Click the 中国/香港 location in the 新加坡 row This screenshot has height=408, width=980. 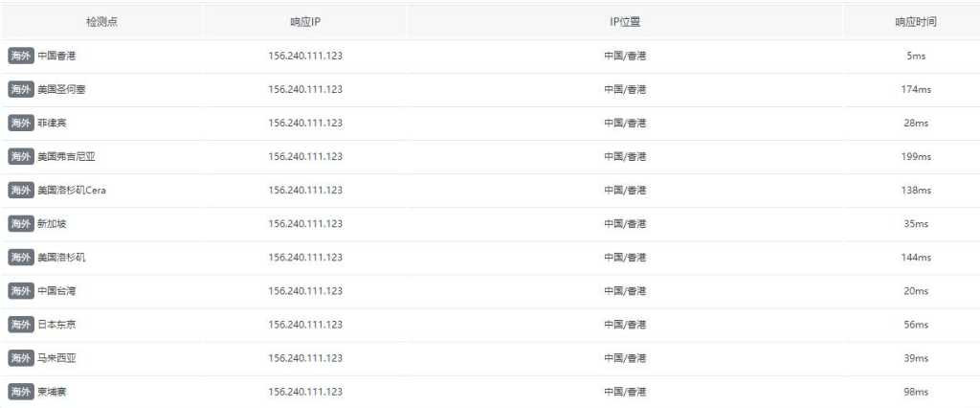[x=625, y=223]
